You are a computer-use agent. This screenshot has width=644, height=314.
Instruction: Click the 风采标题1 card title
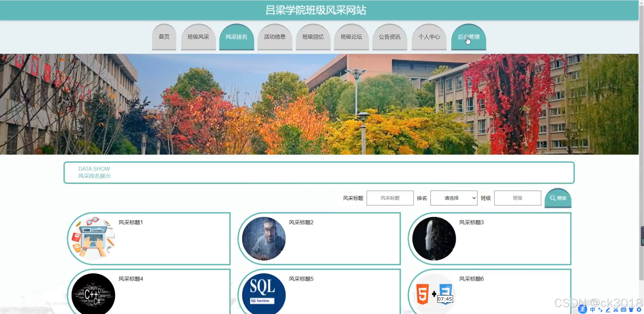point(131,222)
